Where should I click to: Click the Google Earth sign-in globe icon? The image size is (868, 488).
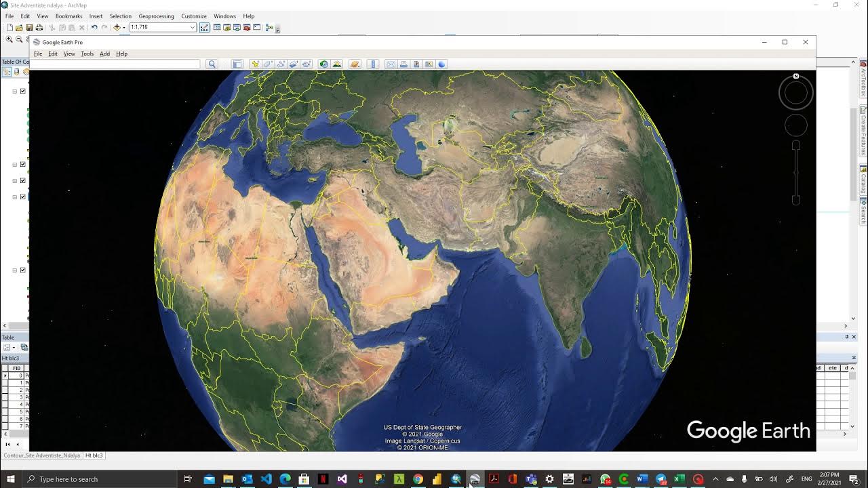click(x=441, y=64)
